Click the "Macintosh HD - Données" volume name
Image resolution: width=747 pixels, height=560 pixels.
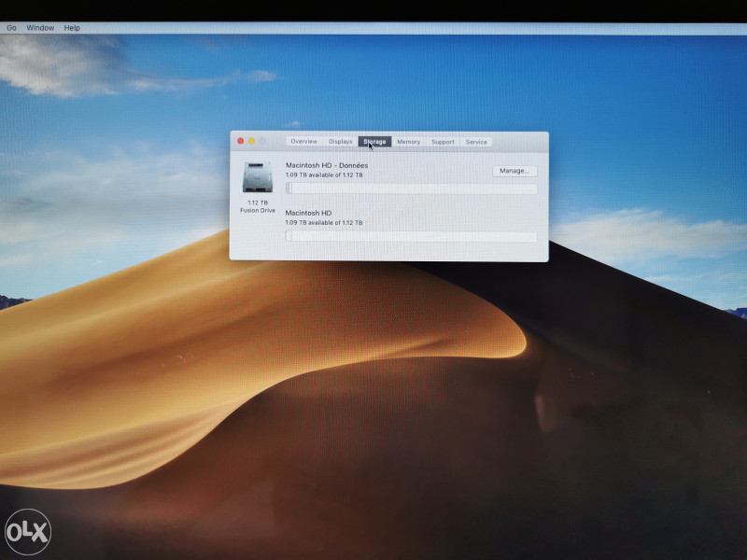tap(327, 165)
